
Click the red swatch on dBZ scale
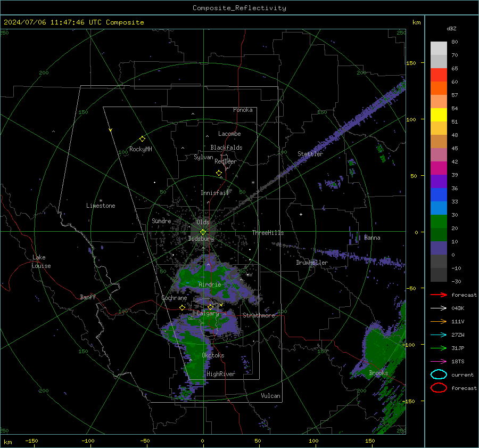439,75
